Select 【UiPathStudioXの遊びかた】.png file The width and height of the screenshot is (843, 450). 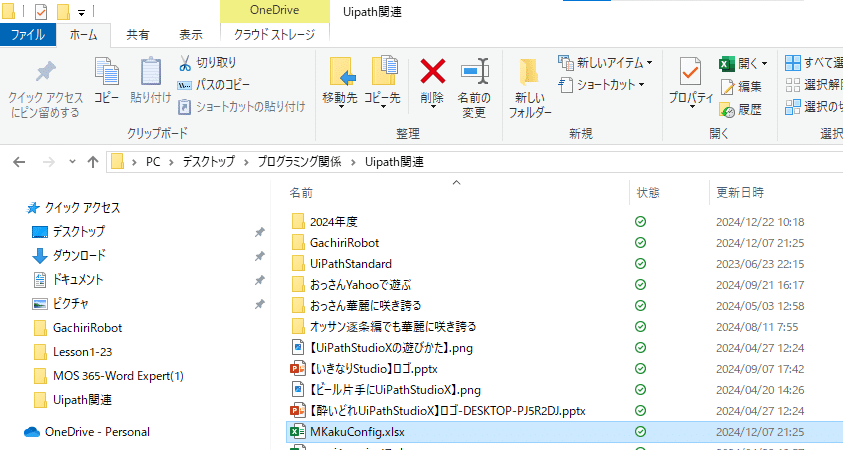pos(382,348)
